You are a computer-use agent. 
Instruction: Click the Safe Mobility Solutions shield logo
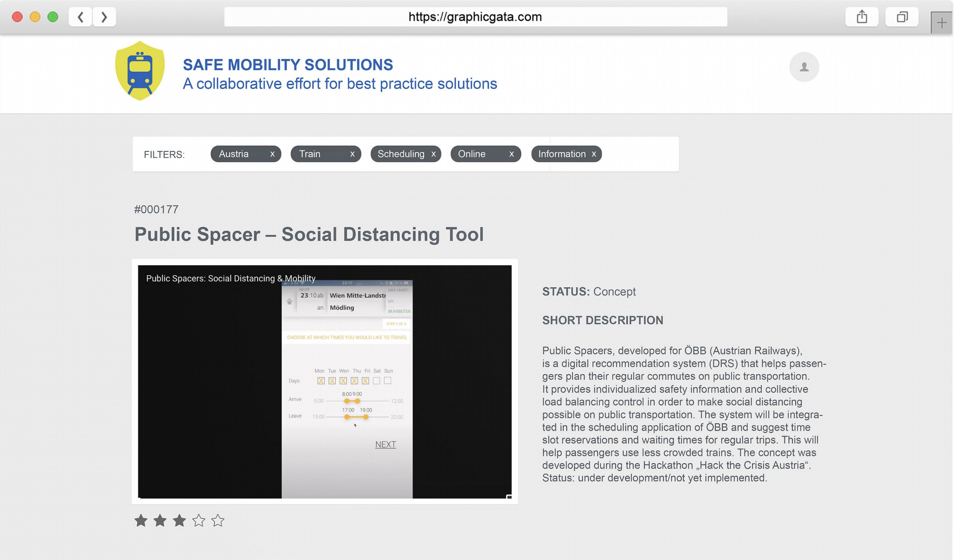140,71
